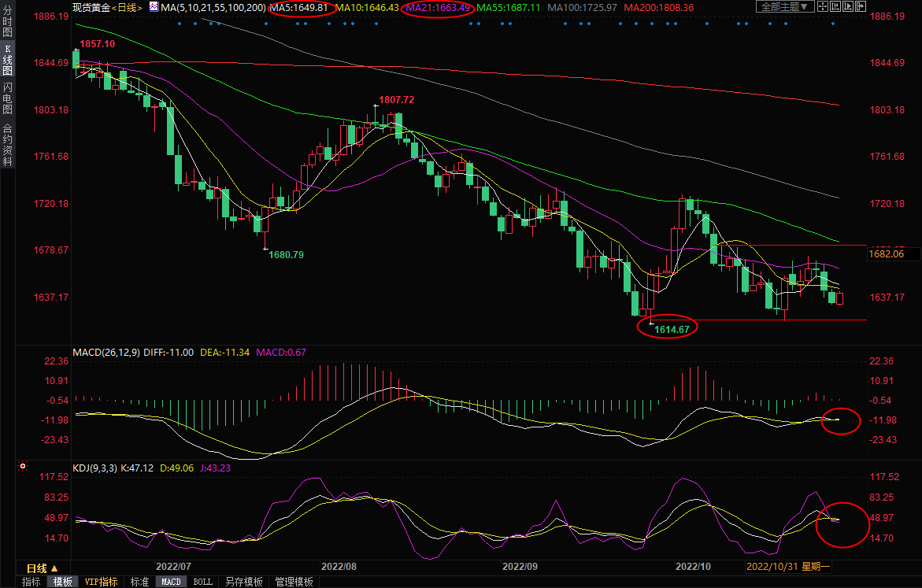Select the 模板 tab at bottom

click(62, 582)
